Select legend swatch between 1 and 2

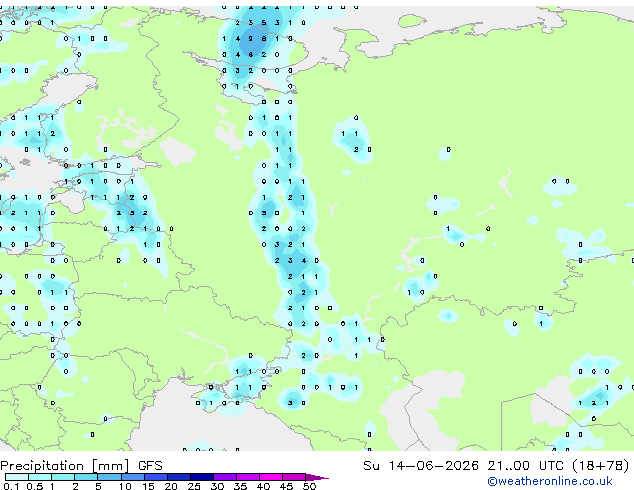(x=63, y=477)
